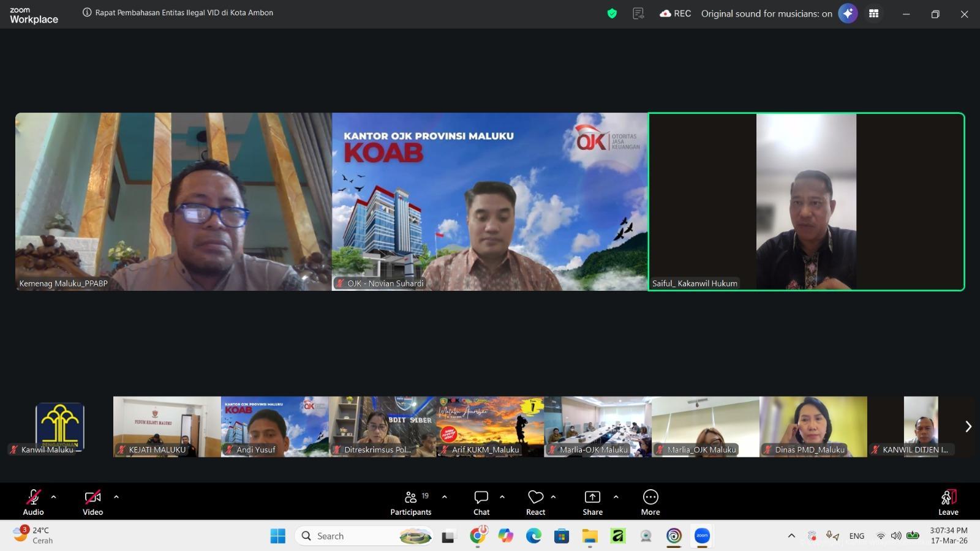Open the meeting notes icon in title bar
The width and height of the screenshot is (980, 551).
point(638,13)
